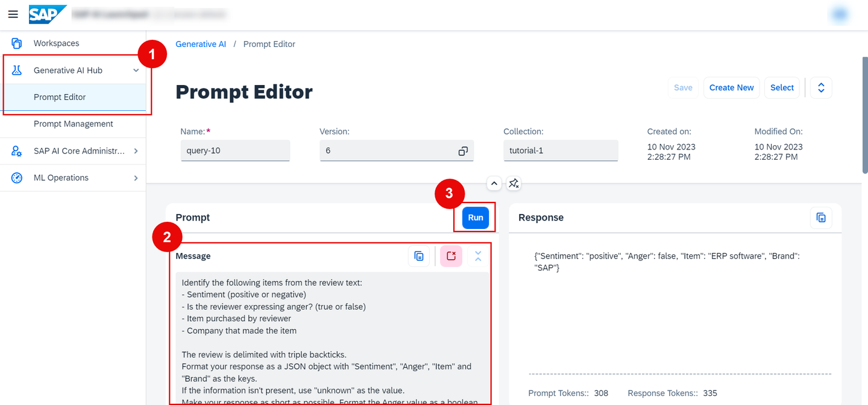Viewport: 868px width, 405px height.
Task: Click the SAP AI Core Administration icon
Action: coord(17,151)
